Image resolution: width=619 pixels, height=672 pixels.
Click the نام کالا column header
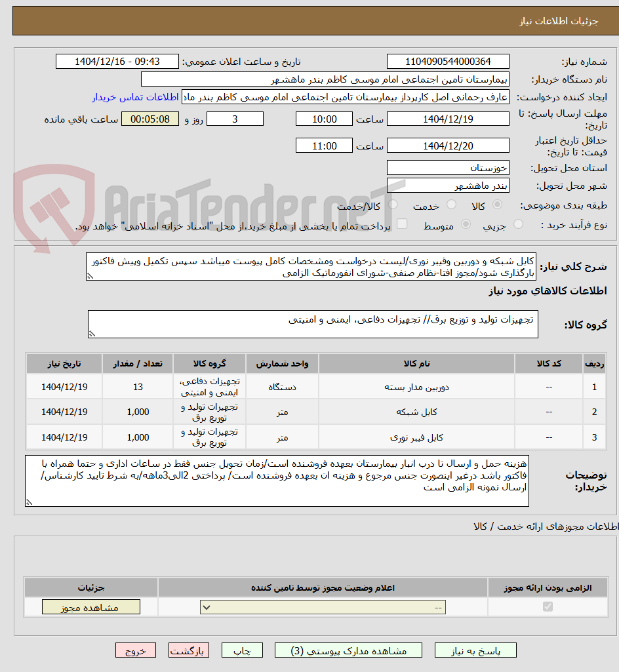click(x=416, y=363)
